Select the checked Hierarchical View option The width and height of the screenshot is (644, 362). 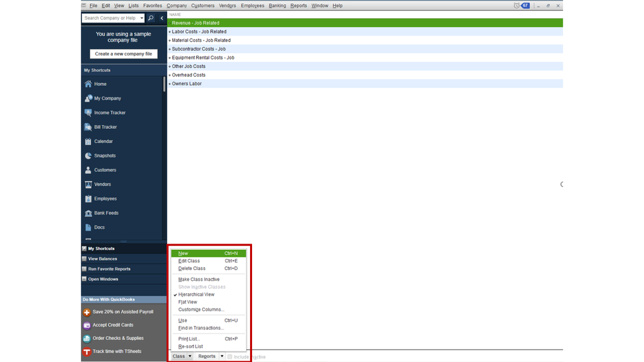(x=197, y=294)
